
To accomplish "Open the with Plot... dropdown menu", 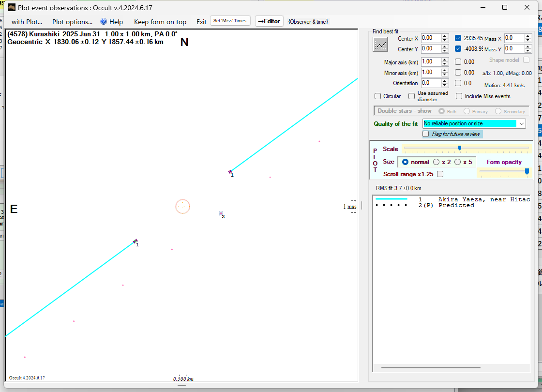I will click(x=27, y=22).
